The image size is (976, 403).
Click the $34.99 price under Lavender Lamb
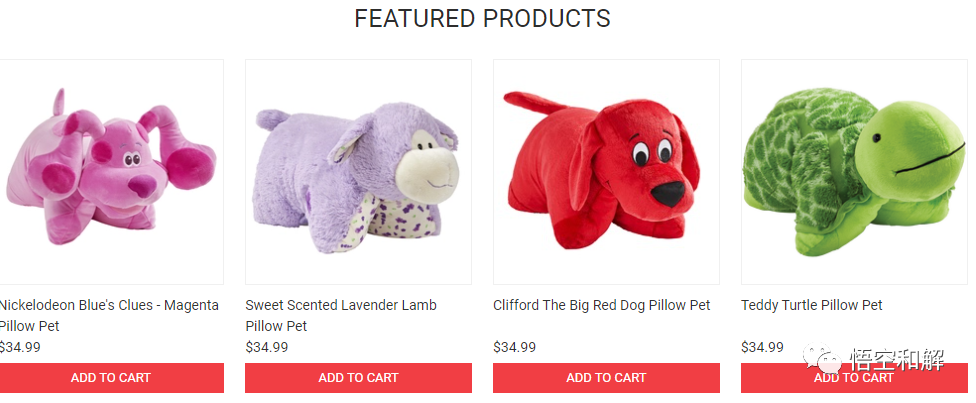point(267,347)
